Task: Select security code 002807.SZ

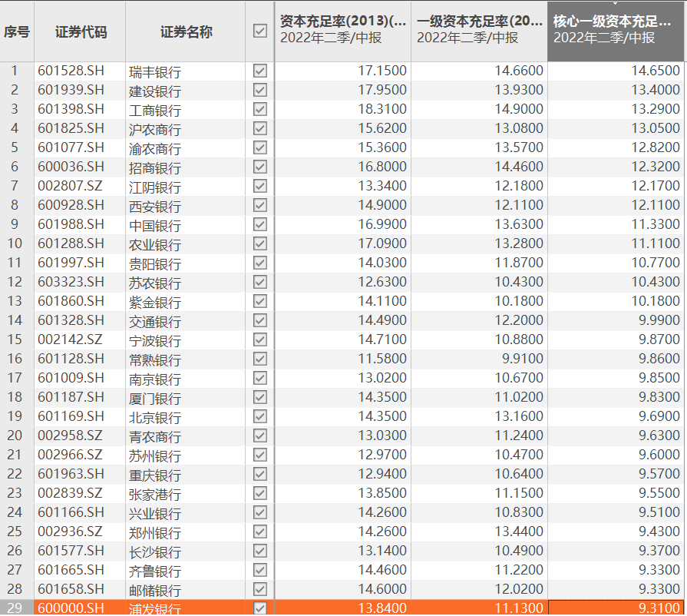Action: [70, 186]
